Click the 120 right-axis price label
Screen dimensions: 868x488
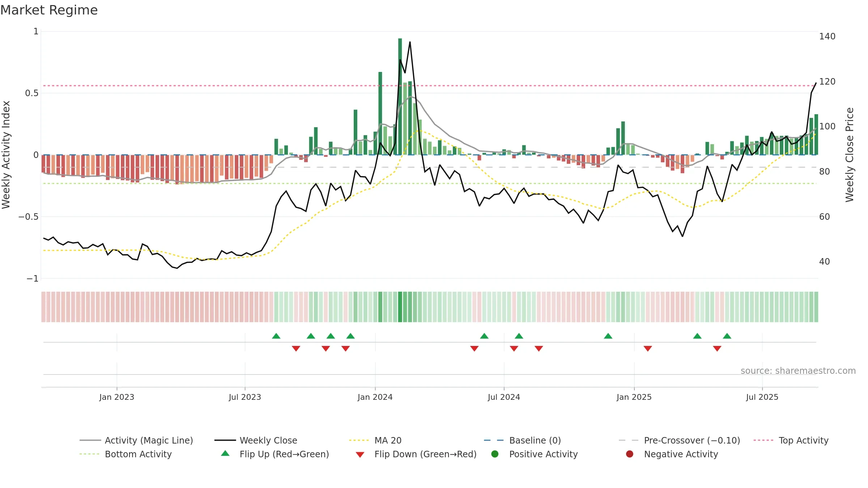point(827,82)
